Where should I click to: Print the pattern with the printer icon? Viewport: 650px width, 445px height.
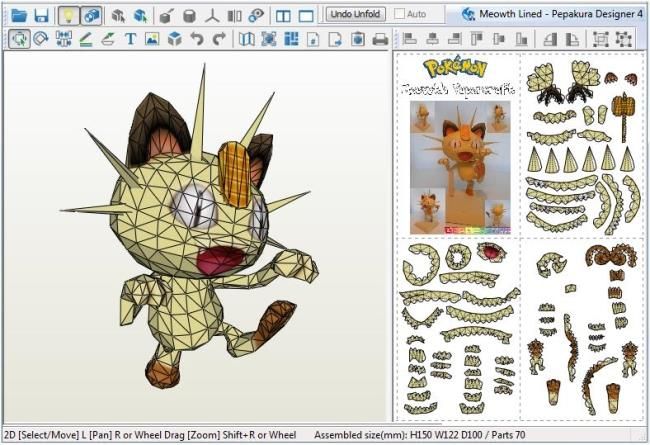(x=380, y=39)
